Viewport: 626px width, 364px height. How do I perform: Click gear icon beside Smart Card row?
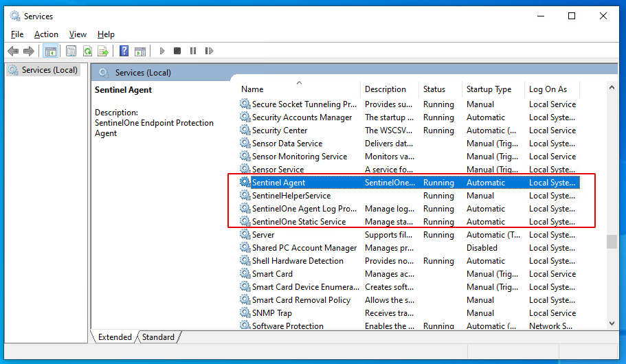(x=245, y=274)
